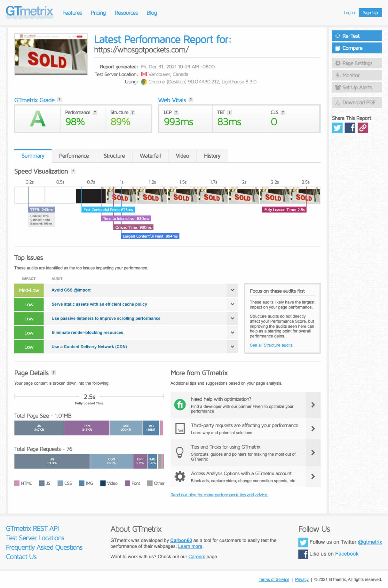
Task: Open the Waterfall tab
Action: pos(150,156)
